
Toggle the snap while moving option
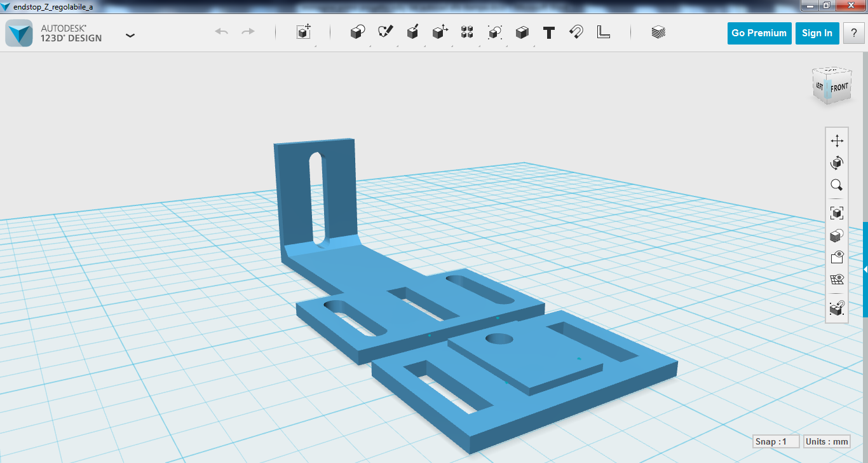tap(837, 308)
